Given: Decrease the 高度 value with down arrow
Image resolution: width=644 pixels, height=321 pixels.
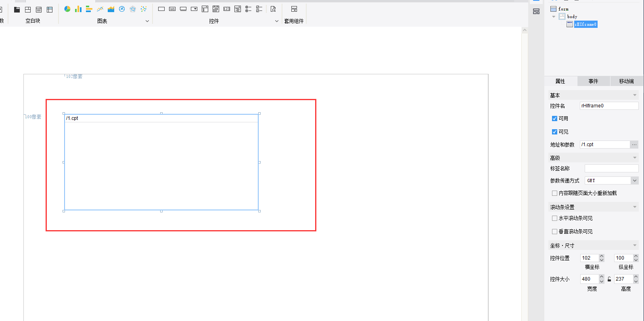Looking at the screenshot, I should (636, 281).
